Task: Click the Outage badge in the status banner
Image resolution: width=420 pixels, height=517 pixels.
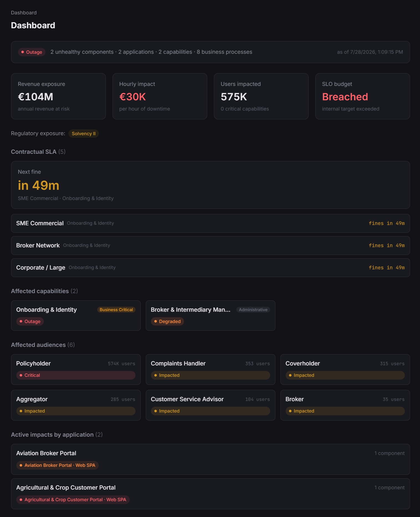Action: tap(32, 52)
